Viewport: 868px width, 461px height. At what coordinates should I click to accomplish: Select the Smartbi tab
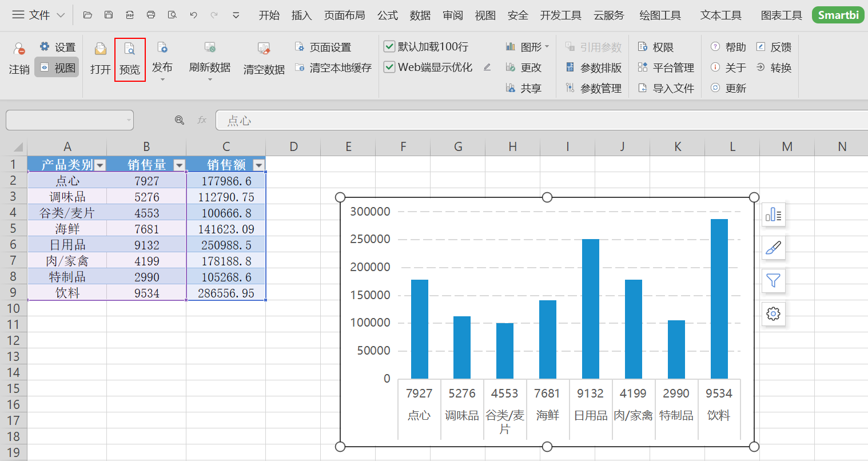[x=838, y=15]
